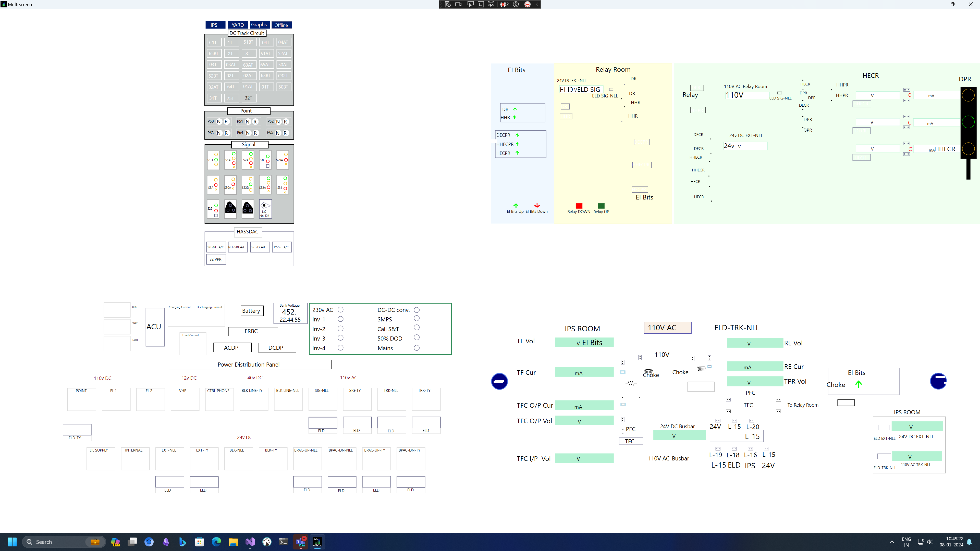Viewport: 980px width, 551px height.
Task: Open the L.C No 424 crossing icon
Action: 265,209
